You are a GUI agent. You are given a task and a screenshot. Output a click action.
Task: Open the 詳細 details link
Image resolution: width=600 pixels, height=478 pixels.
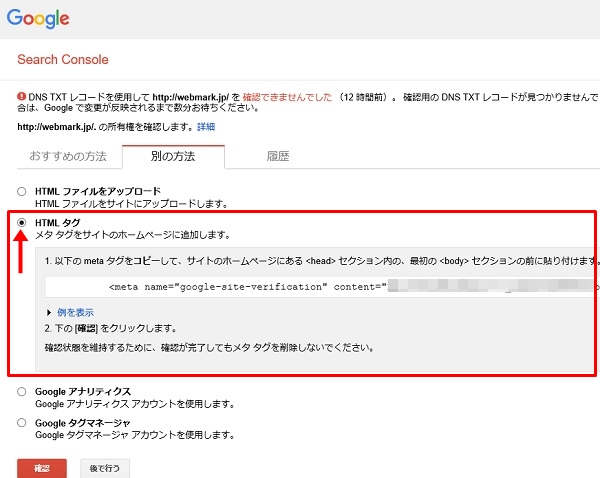[206, 127]
